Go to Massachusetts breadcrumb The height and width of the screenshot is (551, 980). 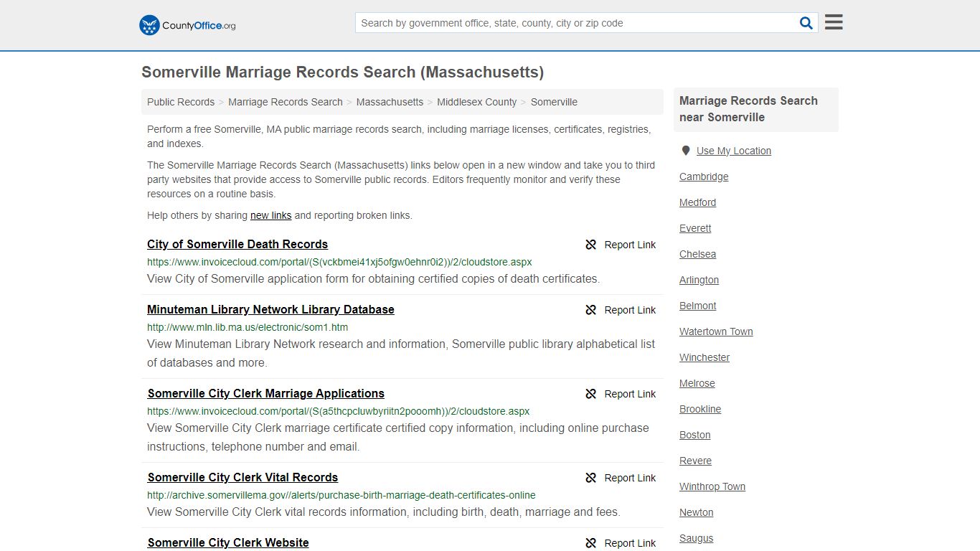(390, 102)
